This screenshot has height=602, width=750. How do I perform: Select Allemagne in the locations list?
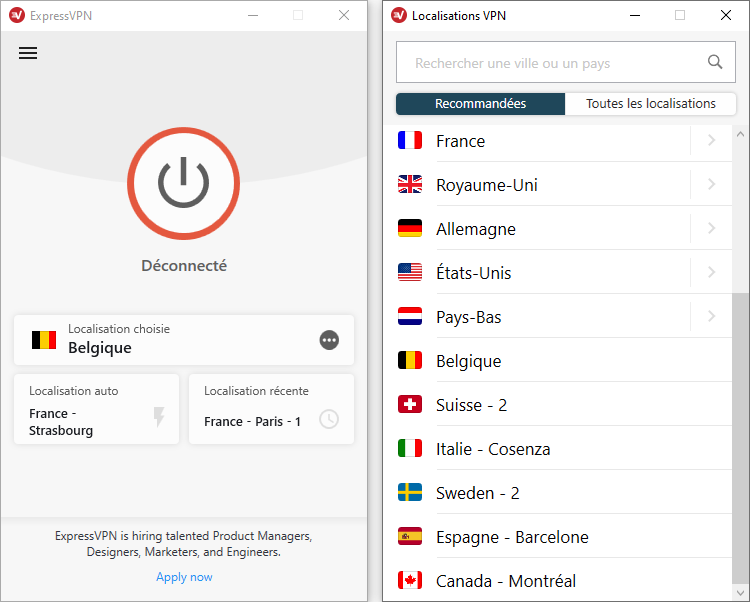558,229
